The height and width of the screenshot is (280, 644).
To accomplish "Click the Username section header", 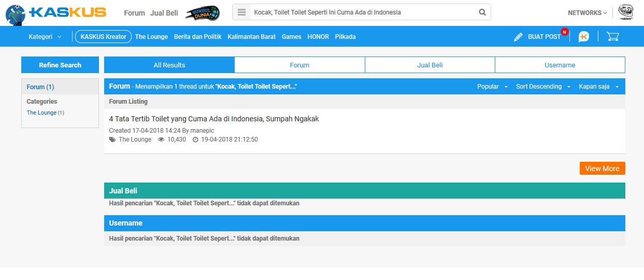I will 364,223.
